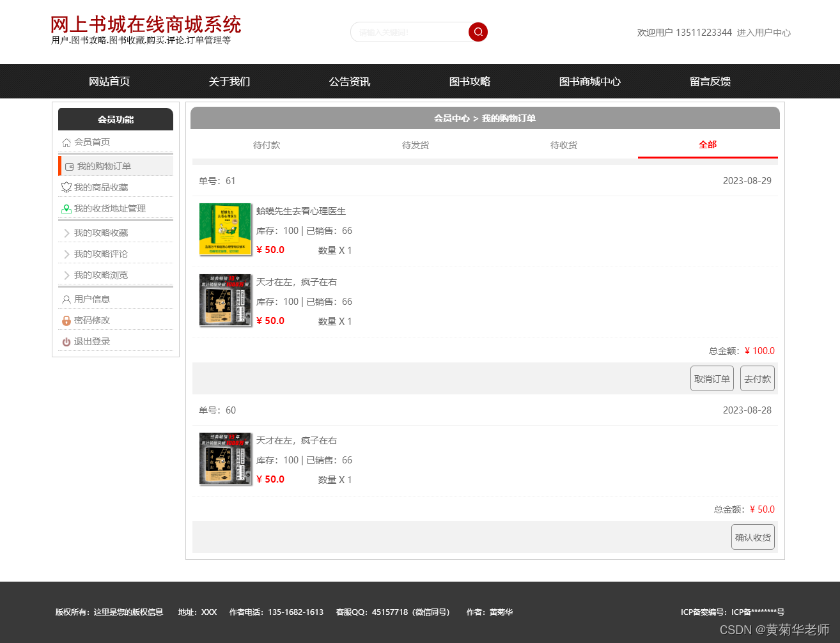Screen dimensions: 840x643
Task: Click the 退出登录 power icon
Action: click(x=66, y=341)
